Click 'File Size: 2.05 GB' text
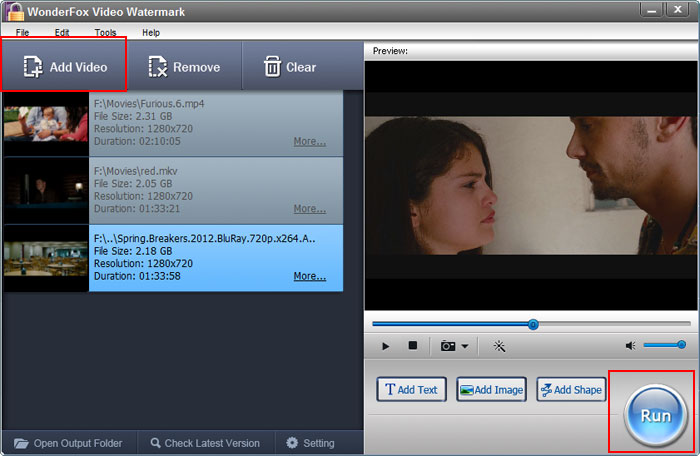The width and height of the screenshot is (700, 456). 133,184
